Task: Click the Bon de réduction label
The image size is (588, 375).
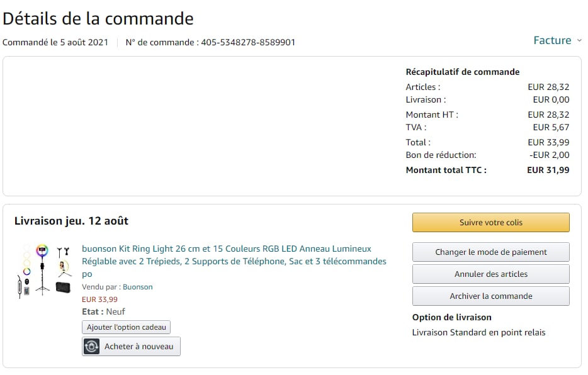Action: [x=441, y=155]
